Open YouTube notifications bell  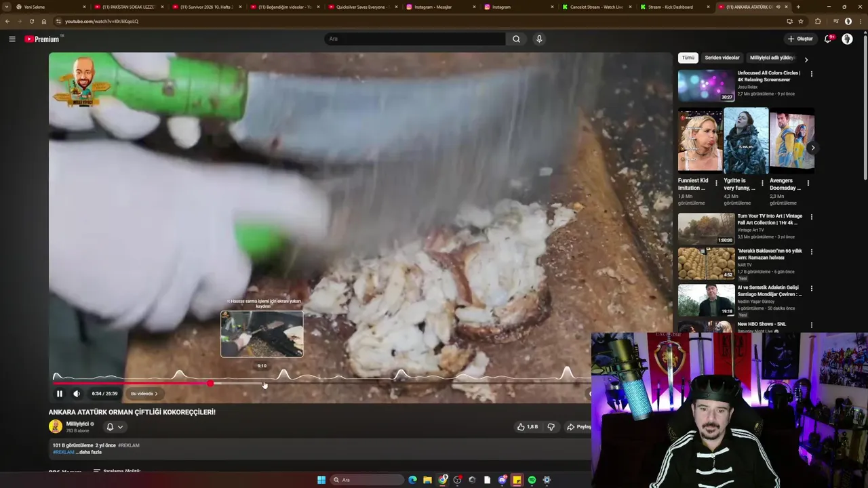pos(827,39)
